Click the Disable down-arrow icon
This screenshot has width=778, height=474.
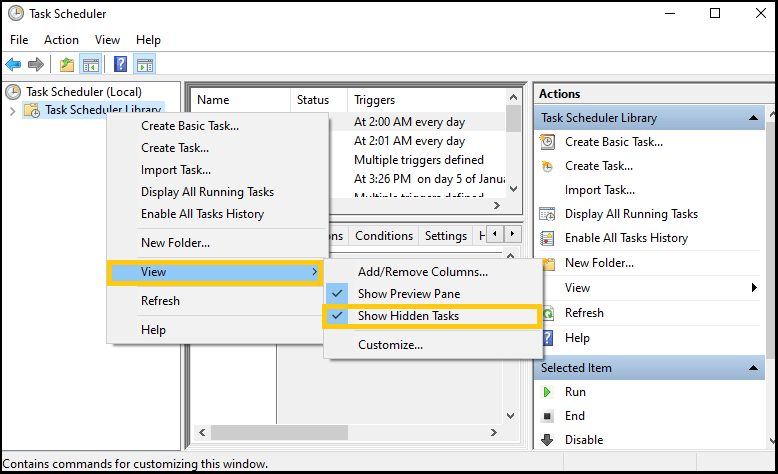547,440
